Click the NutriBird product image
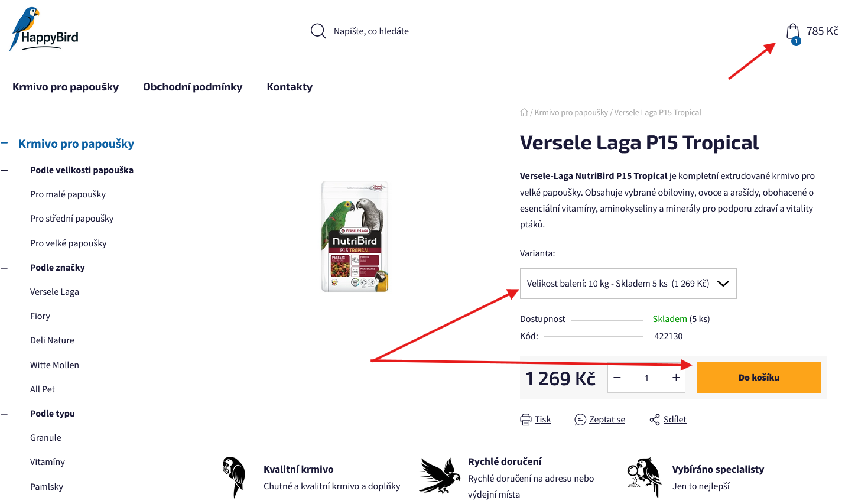 click(x=355, y=236)
